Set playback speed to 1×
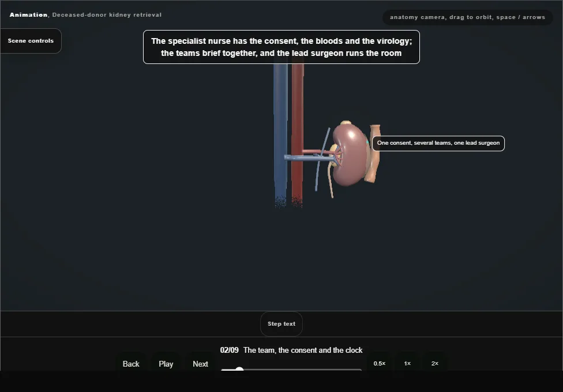The image size is (563, 392). (407, 363)
